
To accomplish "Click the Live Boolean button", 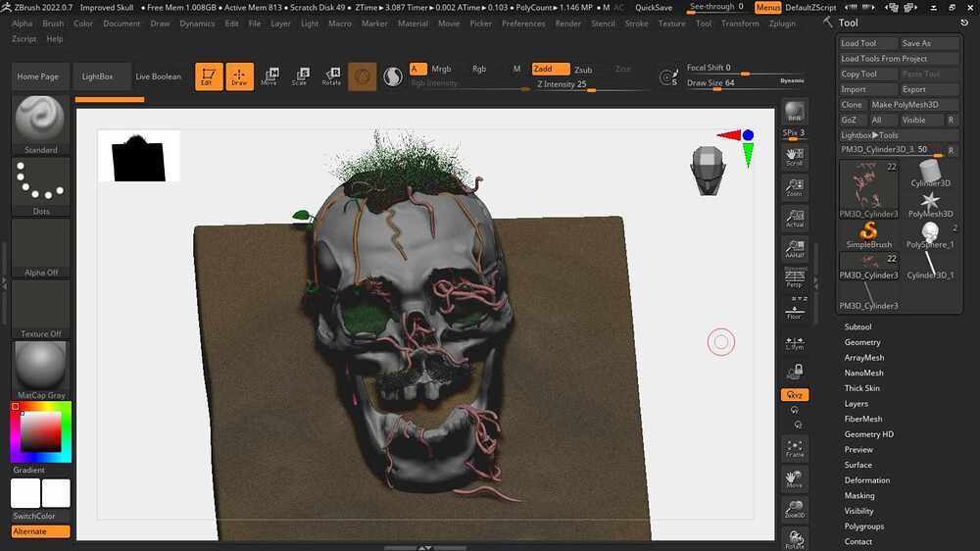I will coord(158,76).
